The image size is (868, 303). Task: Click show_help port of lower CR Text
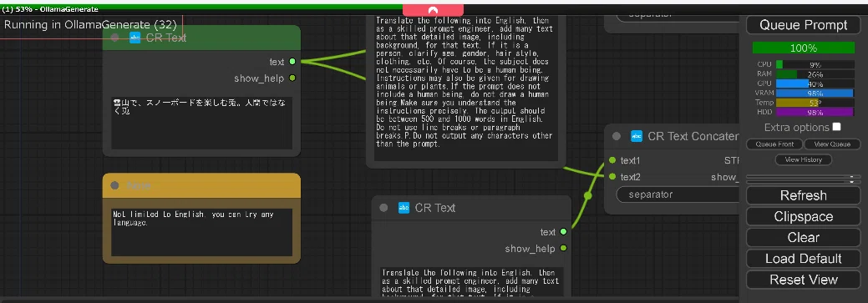pyautogui.click(x=563, y=248)
